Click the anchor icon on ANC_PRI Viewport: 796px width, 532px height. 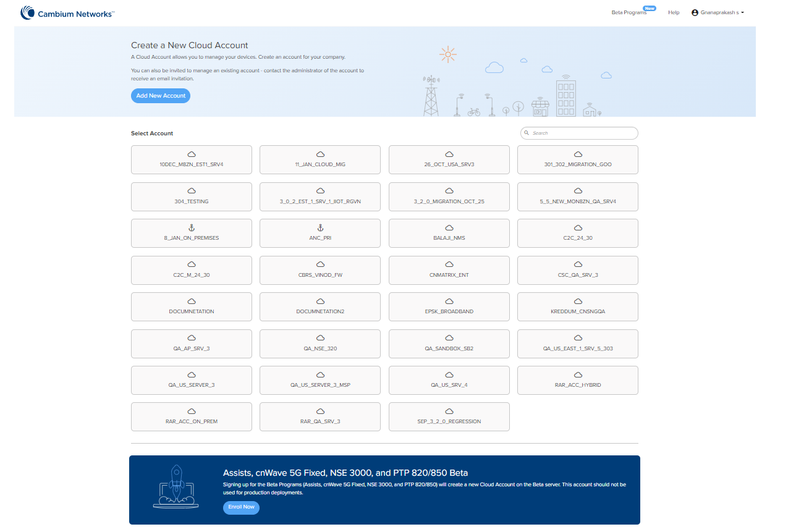pos(320,228)
